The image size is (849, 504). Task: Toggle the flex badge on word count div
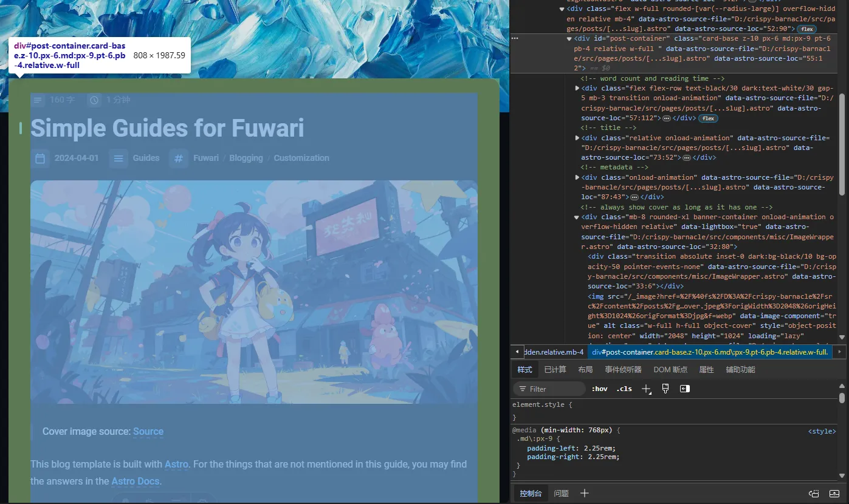(708, 118)
